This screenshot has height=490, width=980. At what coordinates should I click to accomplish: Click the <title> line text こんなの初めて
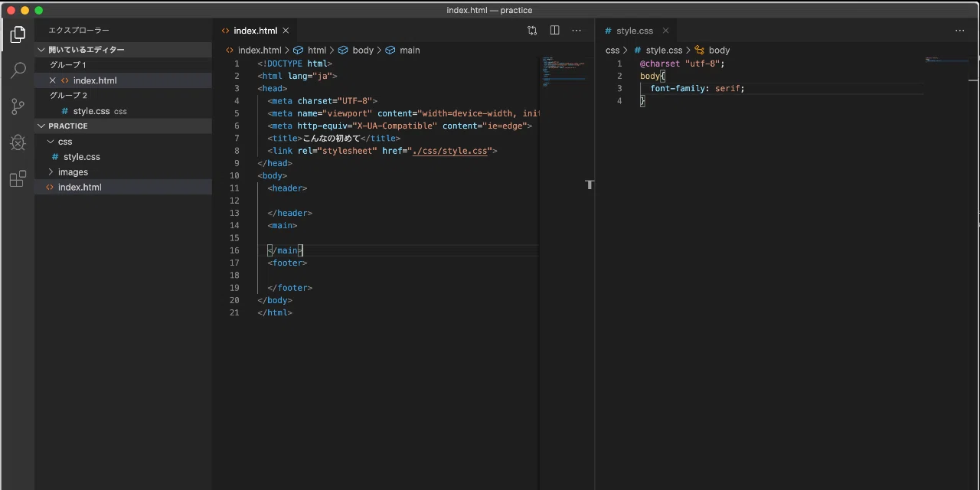pos(332,139)
